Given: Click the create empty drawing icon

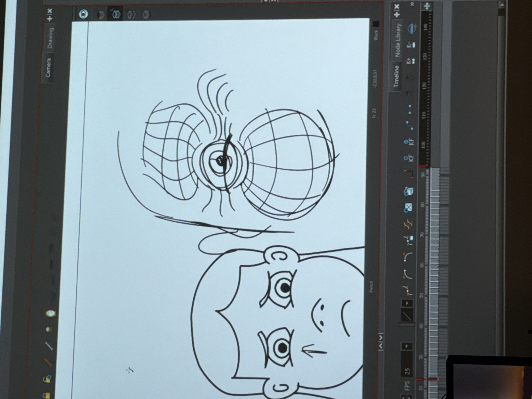Looking at the screenshot, I should click(x=408, y=191).
